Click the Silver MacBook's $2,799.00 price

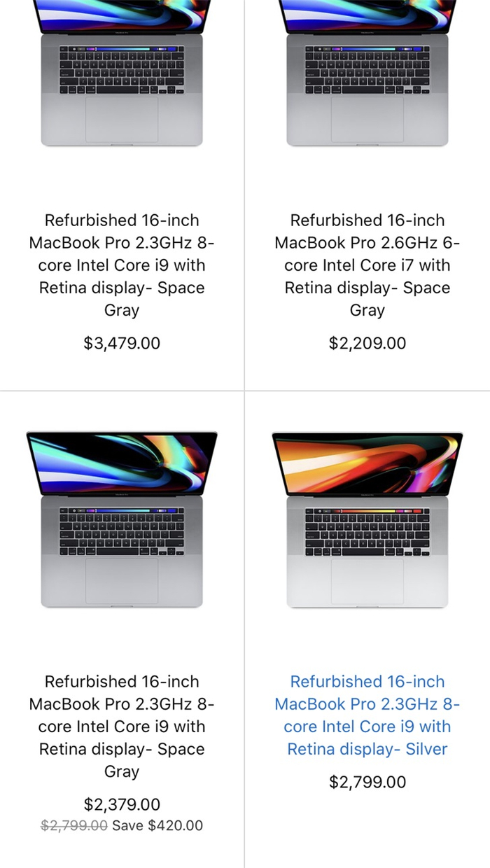(x=367, y=782)
